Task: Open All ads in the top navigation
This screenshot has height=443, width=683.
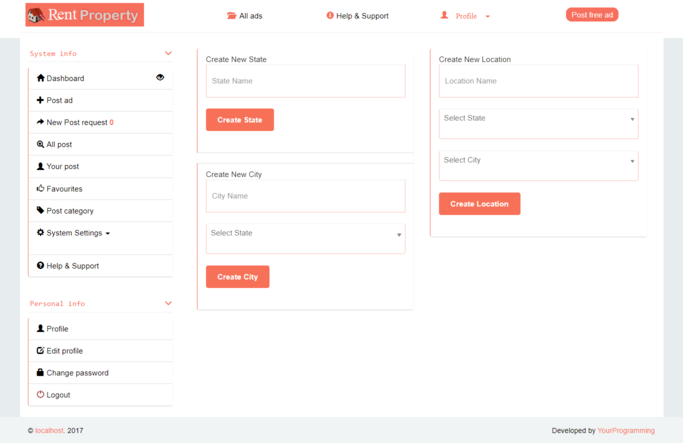Action: coord(245,16)
